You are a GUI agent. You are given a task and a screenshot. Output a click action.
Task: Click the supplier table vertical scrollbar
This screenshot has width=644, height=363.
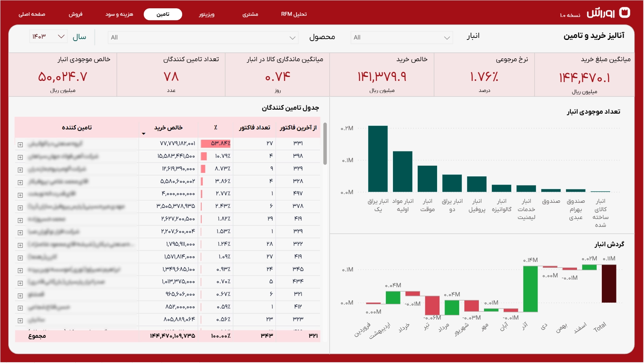(325, 144)
